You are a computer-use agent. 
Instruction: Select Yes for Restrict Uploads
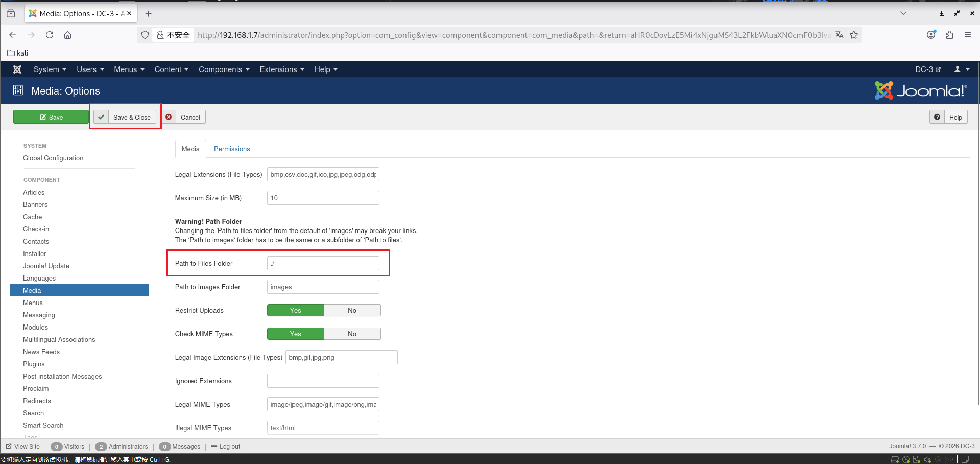point(295,310)
